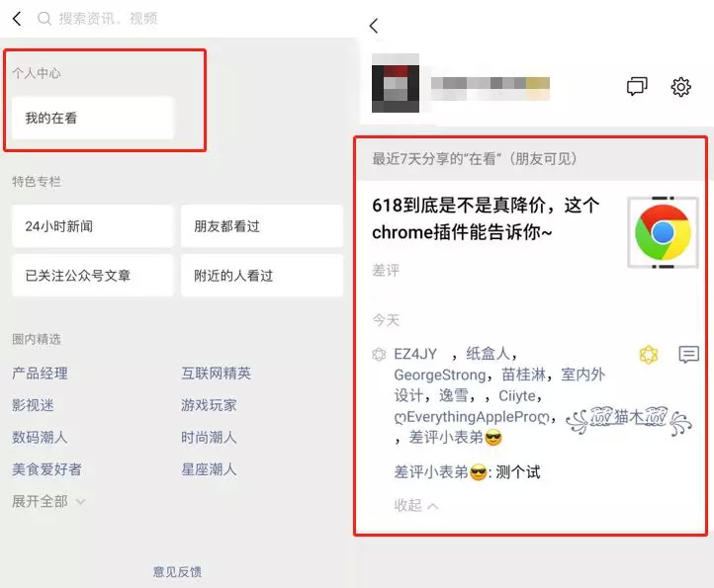Image resolution: width=714 pixels, height=588 pixels.
Task: Go back using the right screen's back arrow
Action: coord(374,26)
